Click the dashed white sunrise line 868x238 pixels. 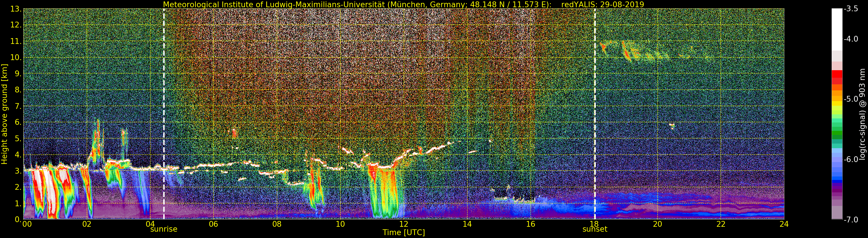(x=164, y=114)
